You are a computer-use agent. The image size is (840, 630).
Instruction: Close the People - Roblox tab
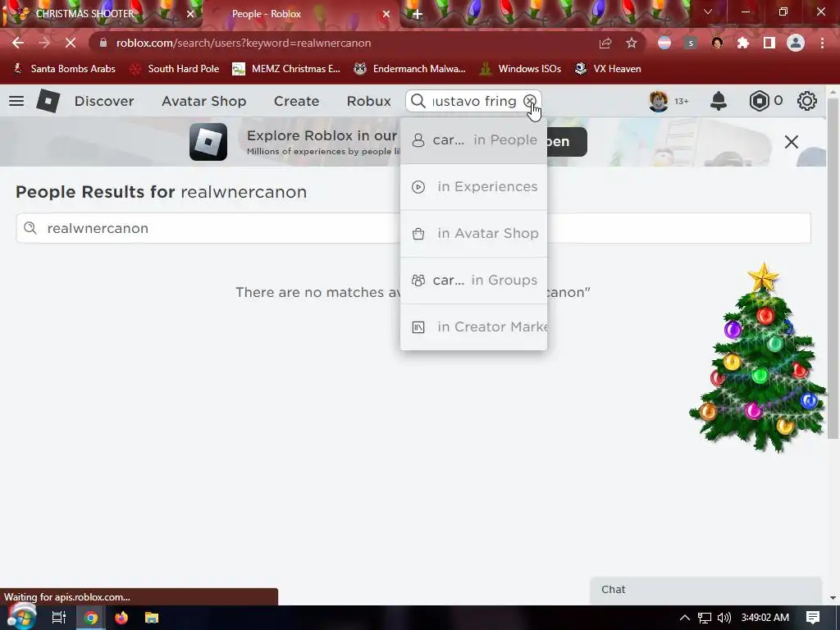click(x=386, y=15)
